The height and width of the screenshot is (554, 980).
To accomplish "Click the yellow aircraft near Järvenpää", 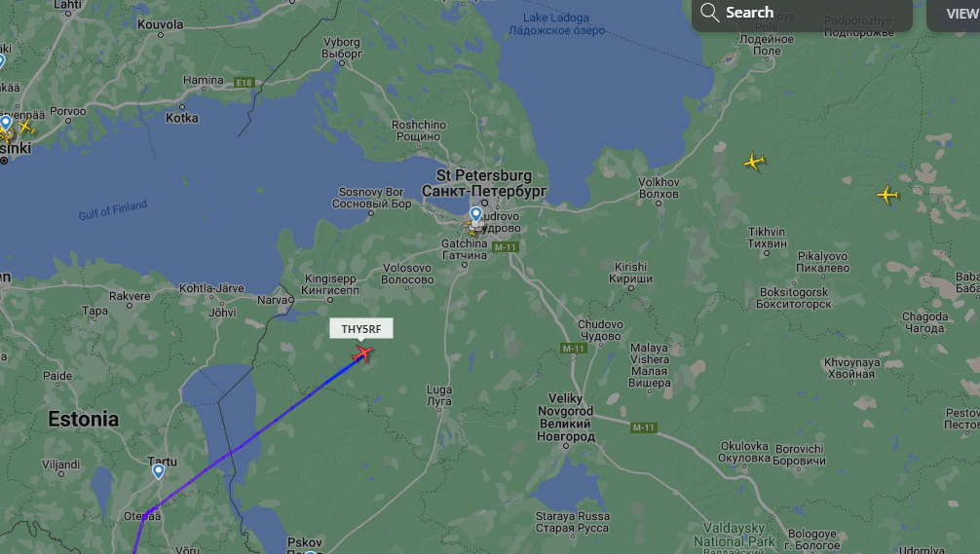I will 25,128.
